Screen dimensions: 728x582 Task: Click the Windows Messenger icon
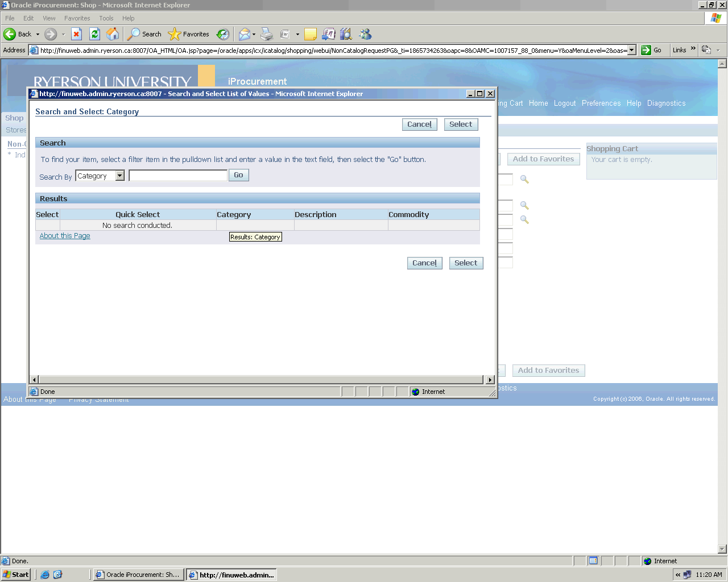point(365,34)
